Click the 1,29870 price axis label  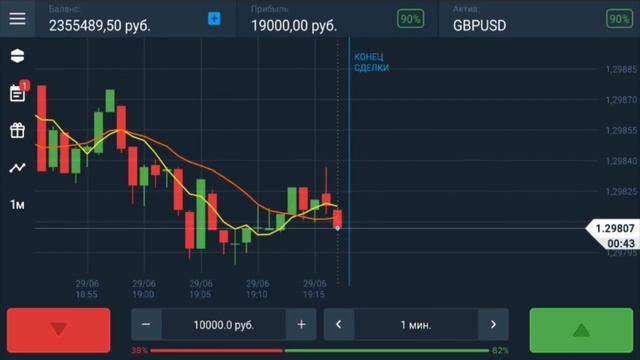621,100
